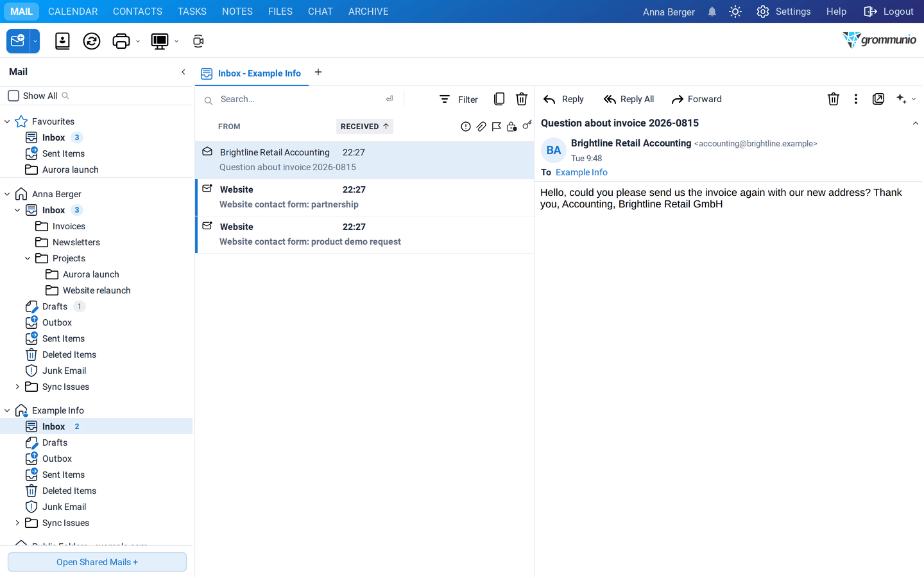
Task: Click the magnifier icon in Search box
Action: [209, 100]
